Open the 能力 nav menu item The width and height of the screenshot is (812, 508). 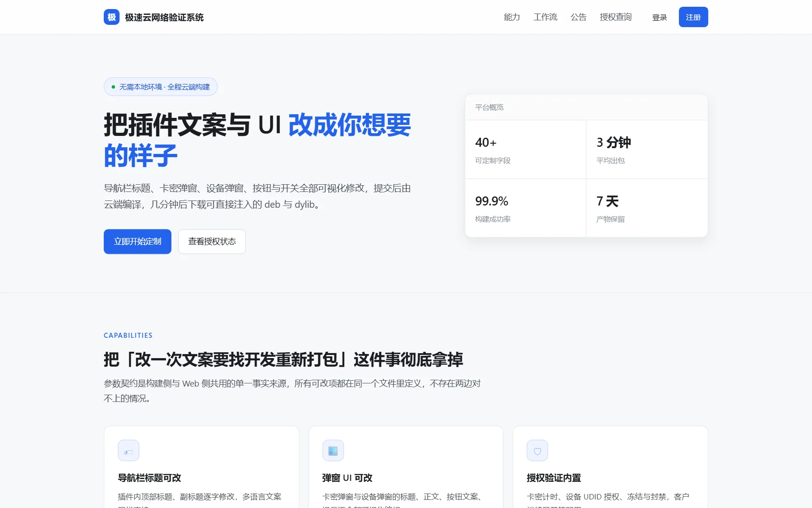coord(512,17)
